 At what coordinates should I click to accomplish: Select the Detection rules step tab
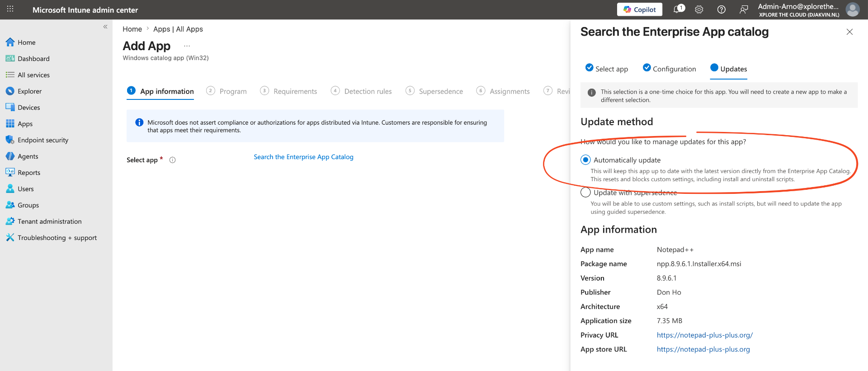(361, 91)
